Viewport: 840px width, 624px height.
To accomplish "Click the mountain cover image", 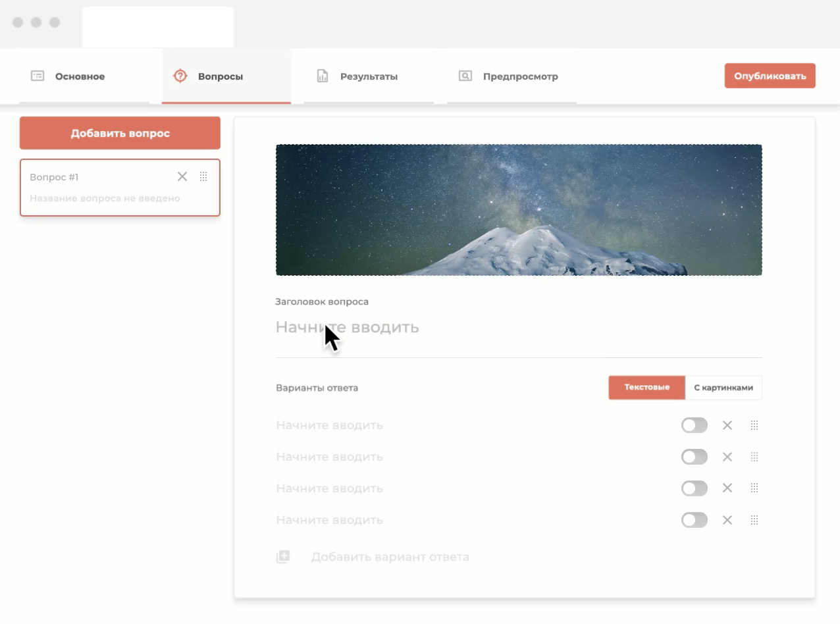I will [519, 210].
